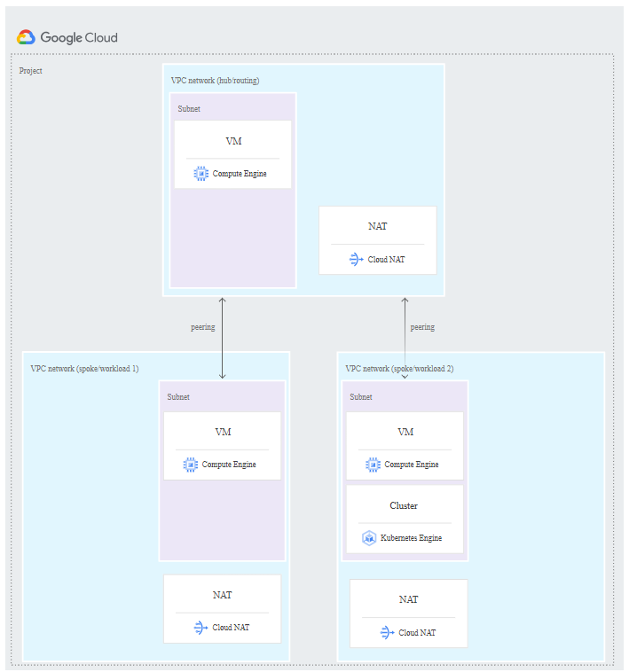Select the "Cluster" card title
The height and width of the screenshot is (672, 629).
pos(404,506)
